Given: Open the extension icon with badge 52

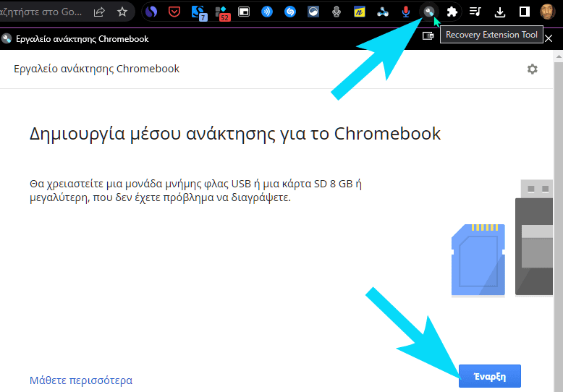Looking at the screenshot, I should 222,13.
